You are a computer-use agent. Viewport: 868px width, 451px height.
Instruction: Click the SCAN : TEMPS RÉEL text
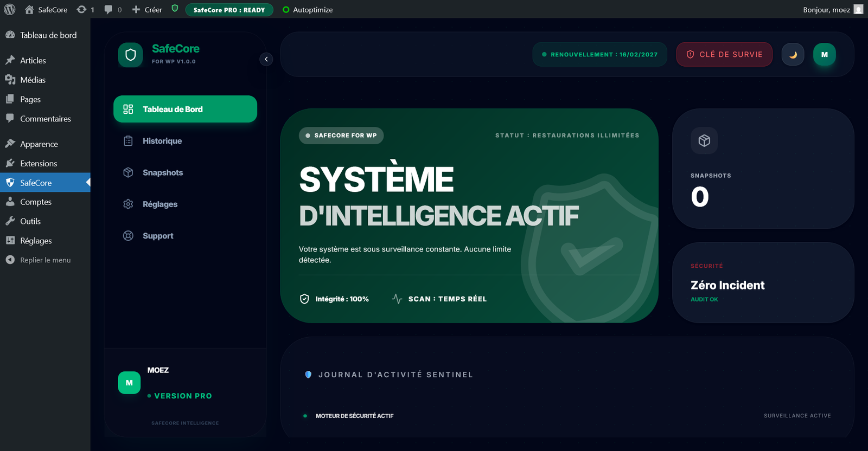pos(448,299)
